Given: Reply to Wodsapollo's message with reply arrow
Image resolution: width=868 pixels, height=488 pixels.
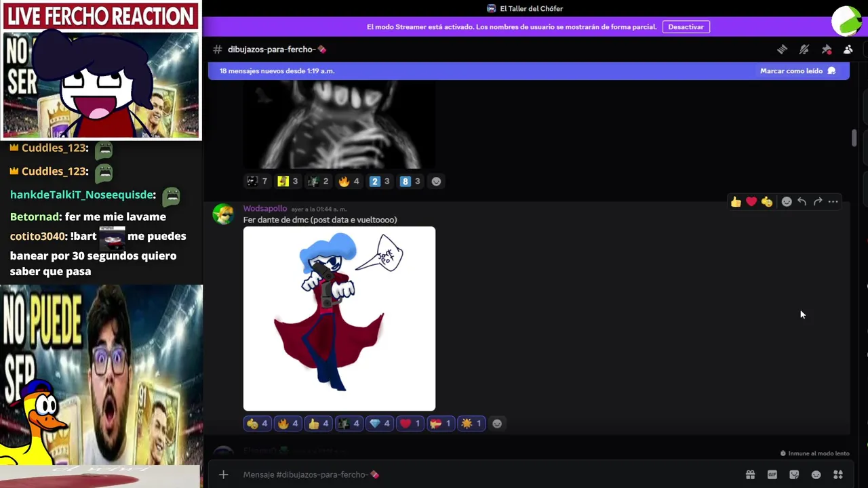Looking at the screenshot, I should (802, 201).
